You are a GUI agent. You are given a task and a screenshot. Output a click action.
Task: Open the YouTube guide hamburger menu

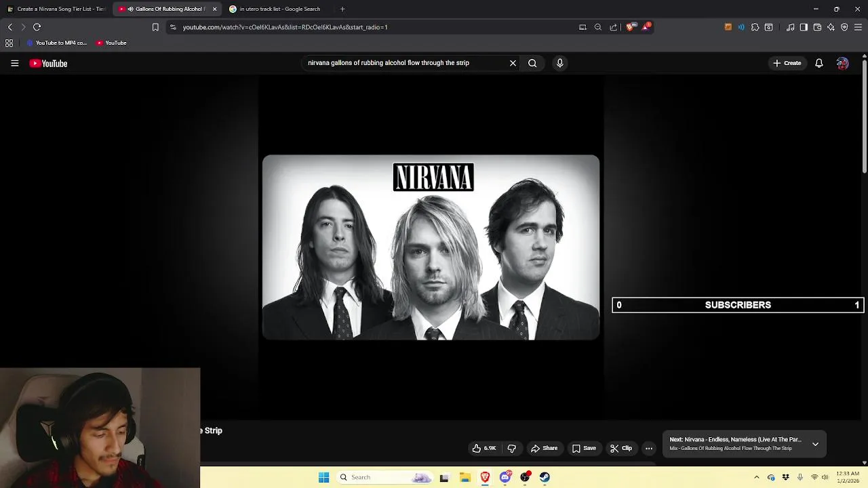tap(14, 63)
